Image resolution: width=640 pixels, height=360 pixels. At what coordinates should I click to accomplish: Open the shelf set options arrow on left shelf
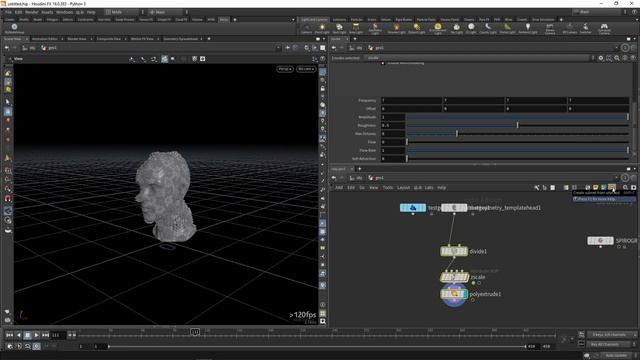coord(293,19)
